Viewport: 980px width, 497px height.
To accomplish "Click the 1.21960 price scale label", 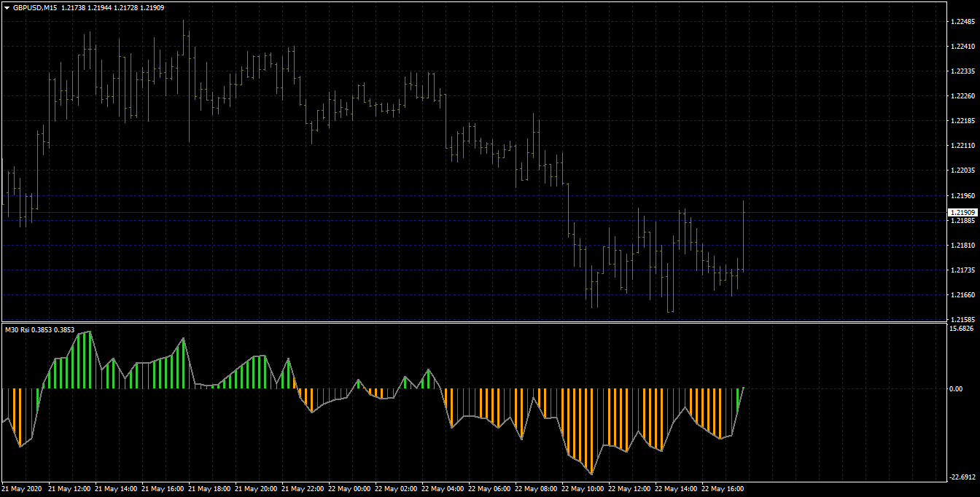I will pos(962,196).
